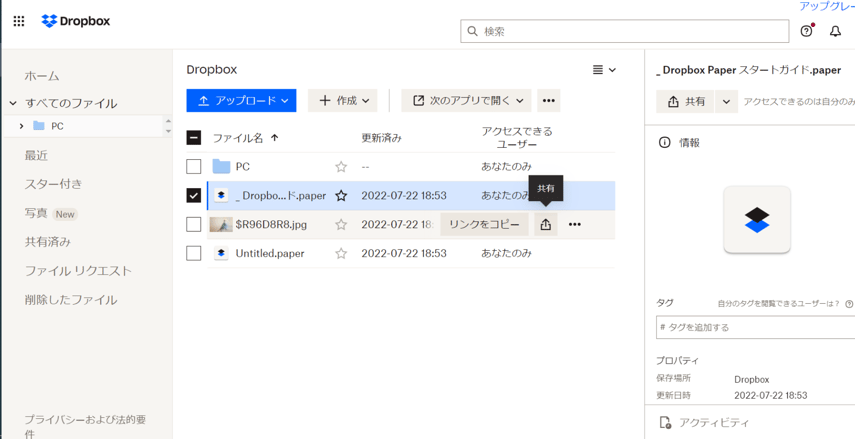Uncheck the _Dropbox Paper file checkbox
Screen dimensions: 855x439
tap(194, 195)
